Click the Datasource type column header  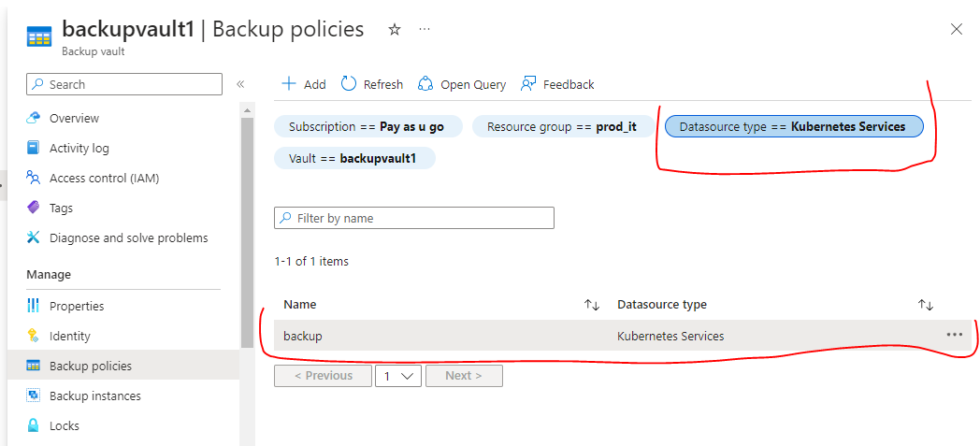click(x=662, y=305)
